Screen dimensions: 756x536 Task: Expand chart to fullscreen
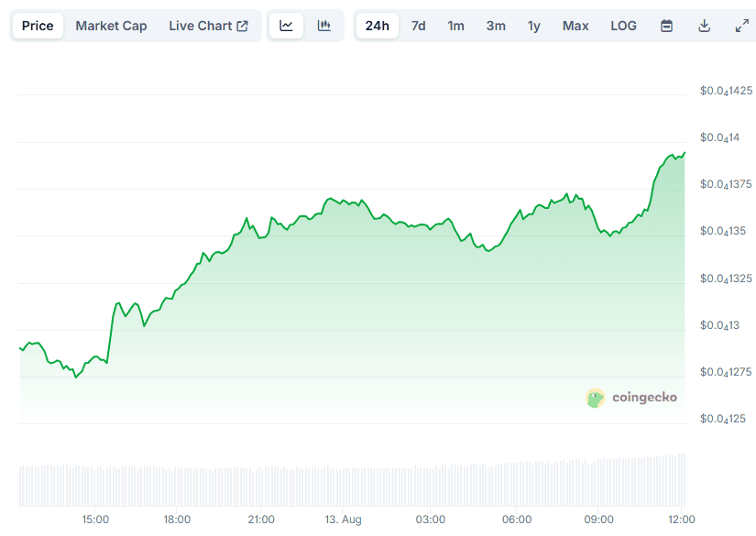tap(741, 26)
